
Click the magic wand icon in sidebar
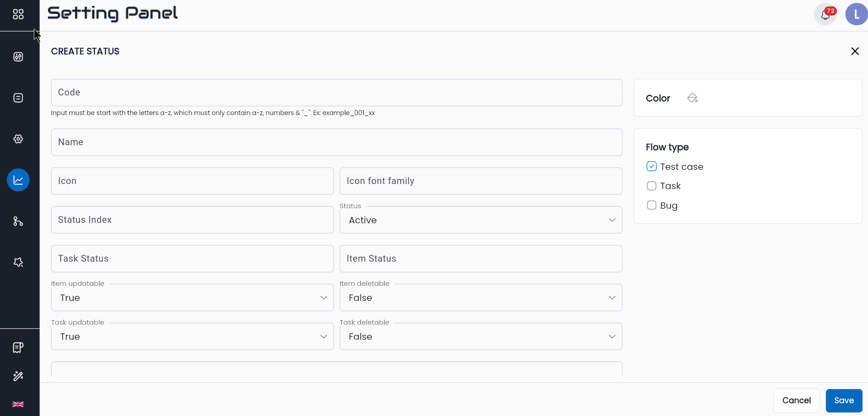18,376
